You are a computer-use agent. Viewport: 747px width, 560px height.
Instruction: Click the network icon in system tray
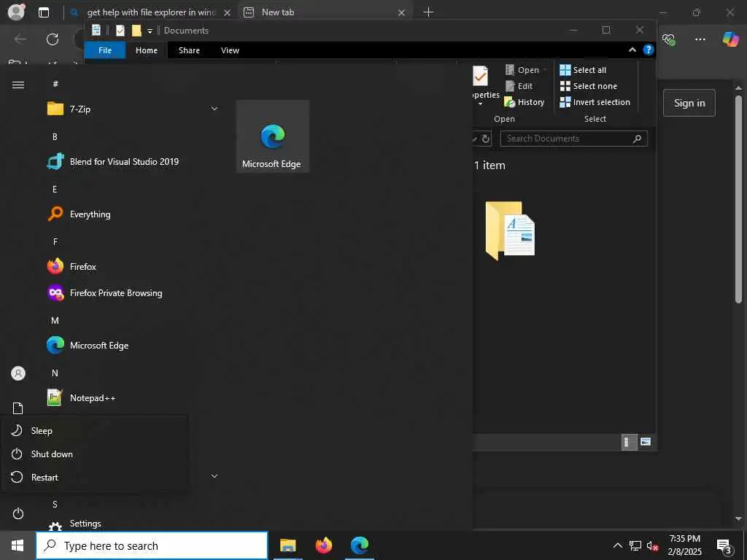click(x=635, y=545)
